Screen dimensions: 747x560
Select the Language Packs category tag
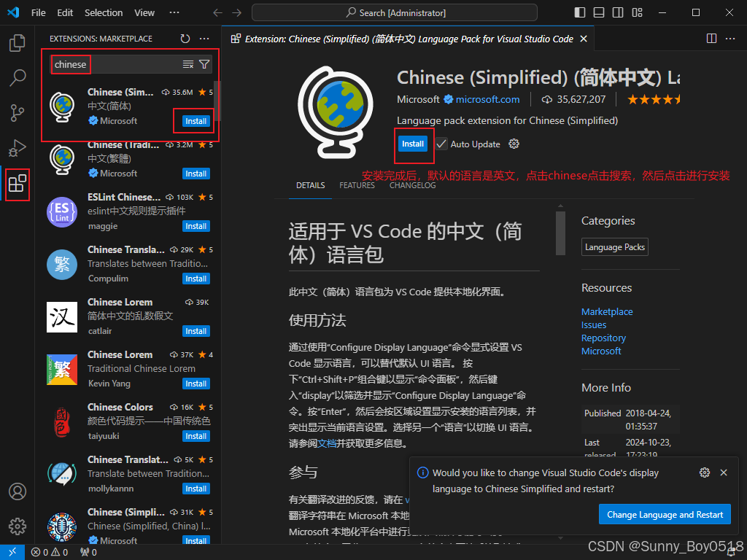[614, 247]
